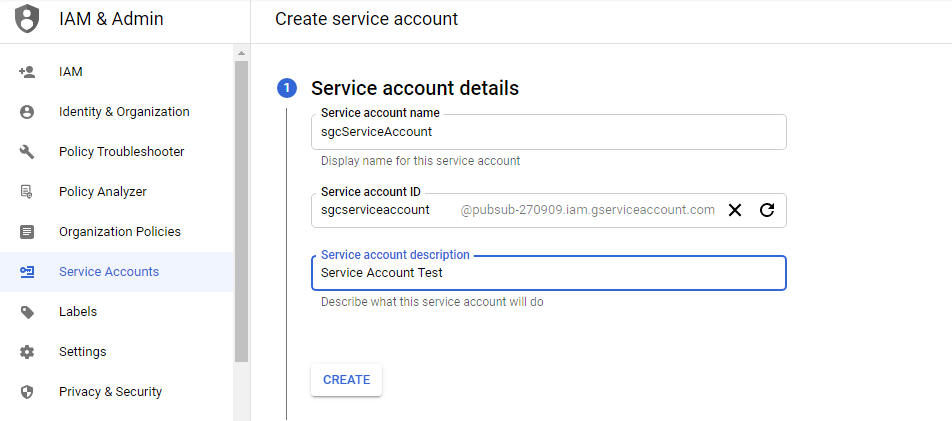
Task: Open the Policy Analyzer page
Action: pyautogui.click(x=102, y=192)
